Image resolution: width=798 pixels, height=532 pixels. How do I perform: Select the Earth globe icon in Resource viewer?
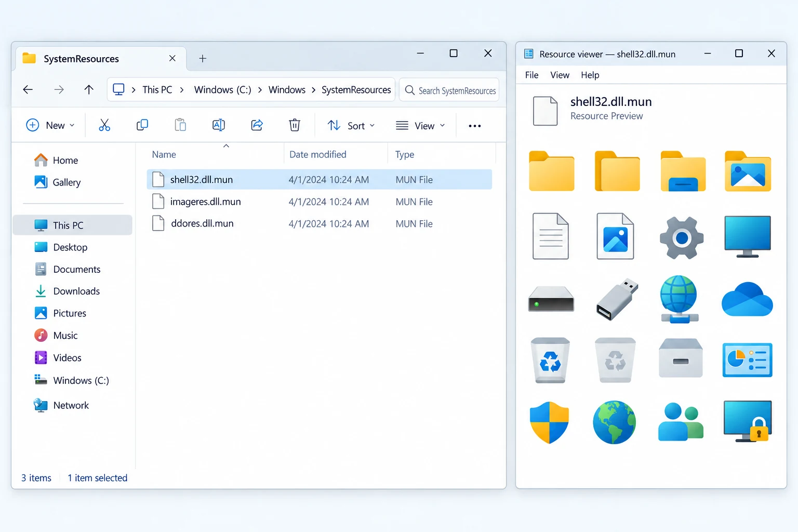pyautogui.click(x=615, y=422)
